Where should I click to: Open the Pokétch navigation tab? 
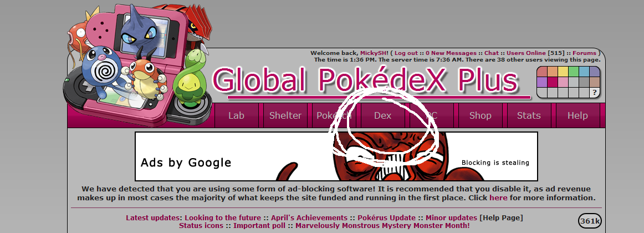pos(334,115)
